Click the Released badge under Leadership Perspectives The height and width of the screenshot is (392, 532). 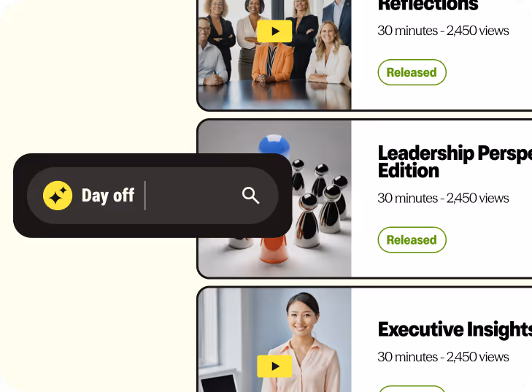point(412,240)
